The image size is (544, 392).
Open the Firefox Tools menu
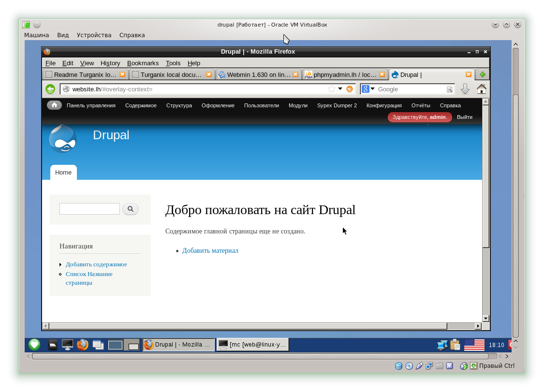pyautogui.click(x=173, y=63)
